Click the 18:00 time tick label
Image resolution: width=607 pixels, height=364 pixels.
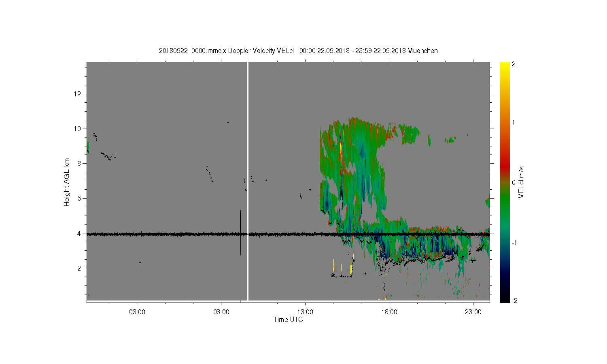389,312
